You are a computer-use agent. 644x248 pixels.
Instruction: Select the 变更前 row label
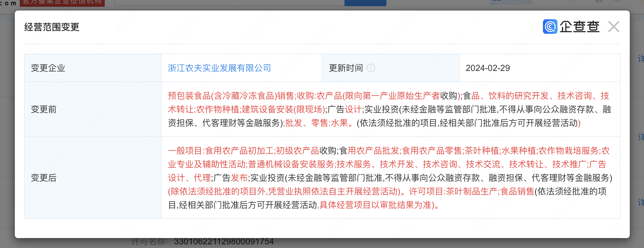pos(44,109)
